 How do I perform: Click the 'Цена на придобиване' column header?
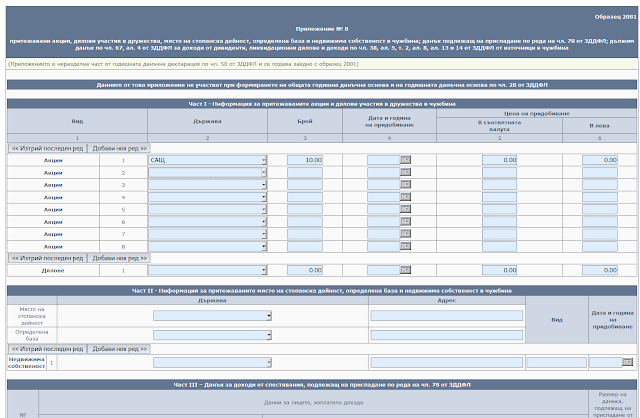point(537,113)
